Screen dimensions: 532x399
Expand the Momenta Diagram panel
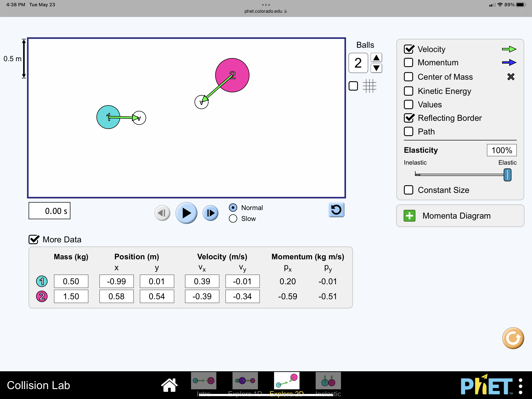click(x=409, y=216)
